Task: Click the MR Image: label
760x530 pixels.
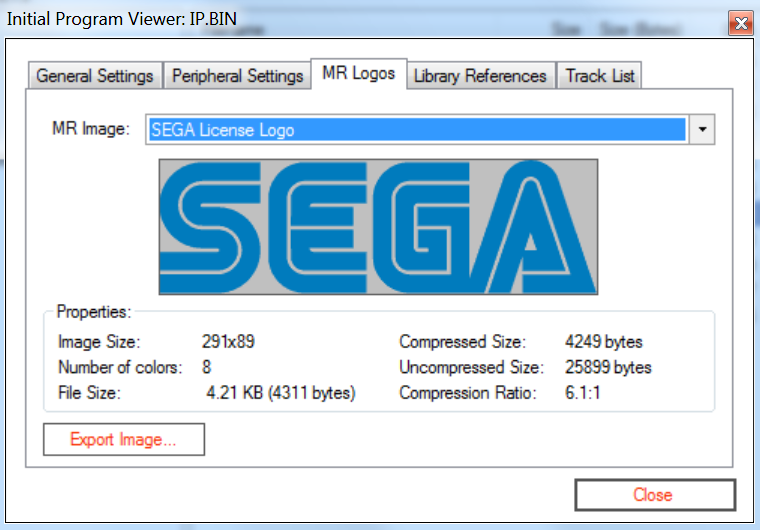Action: pos(91,128)
